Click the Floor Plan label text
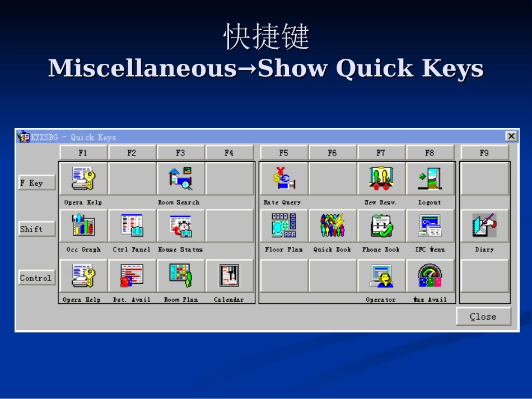532x399 pixels. (284, 250)
